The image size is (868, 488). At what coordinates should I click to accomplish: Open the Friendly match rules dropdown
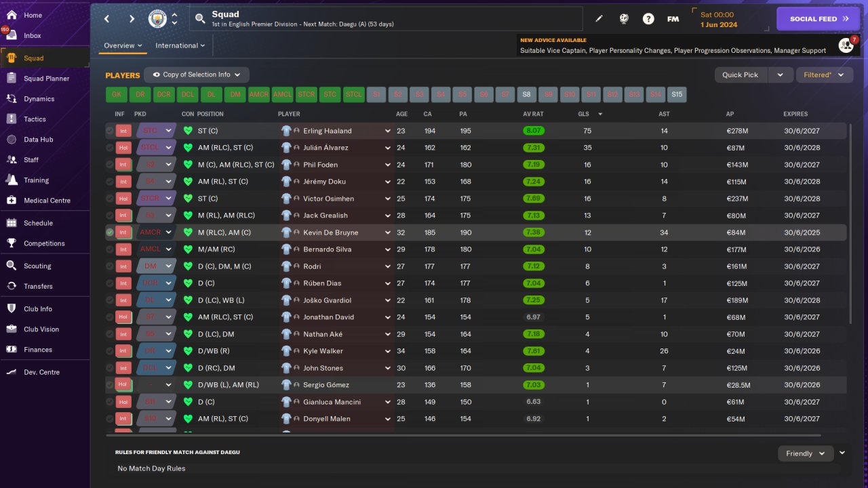(x=806, y=453)
